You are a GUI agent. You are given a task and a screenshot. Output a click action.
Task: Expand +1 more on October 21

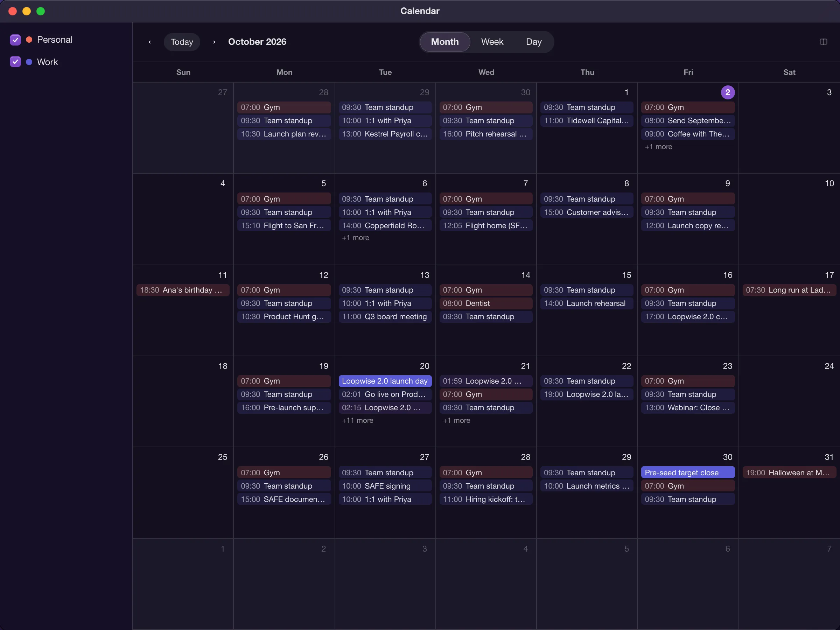pos(456,420)
